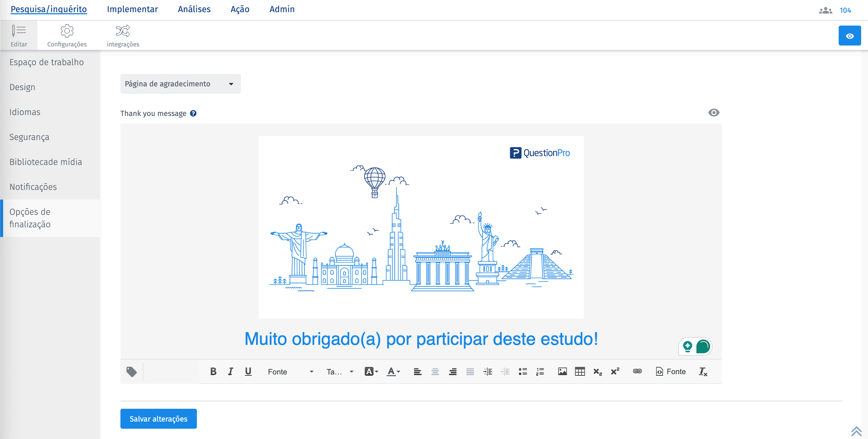Insert a table using table icon
This screenshot has width=868, height=439.
tap(580, 371)
